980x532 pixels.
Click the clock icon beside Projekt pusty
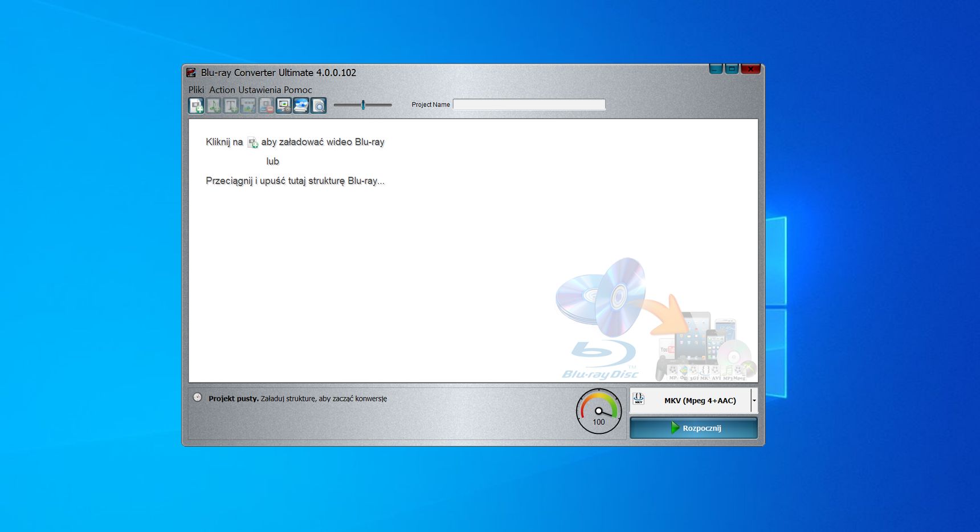click(x=197, y=397)
